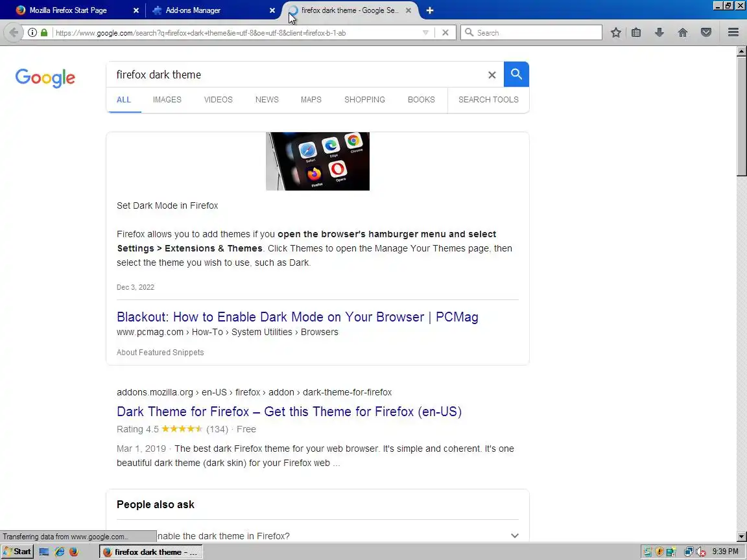This screenshot has width=747, height=560.
Task: Click the page vertical scrollbar thumb
Action: pos(741,116)
